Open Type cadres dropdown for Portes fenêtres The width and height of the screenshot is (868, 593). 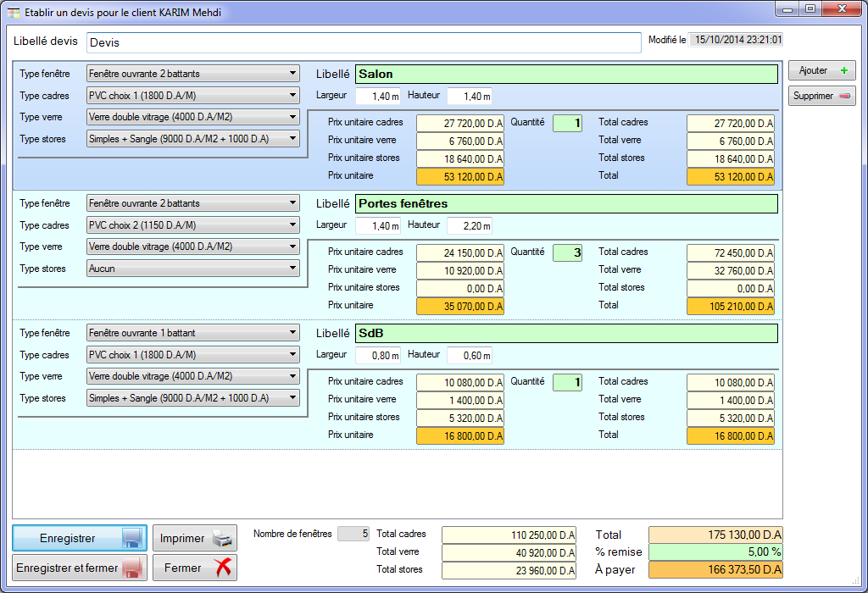(193, 225)
